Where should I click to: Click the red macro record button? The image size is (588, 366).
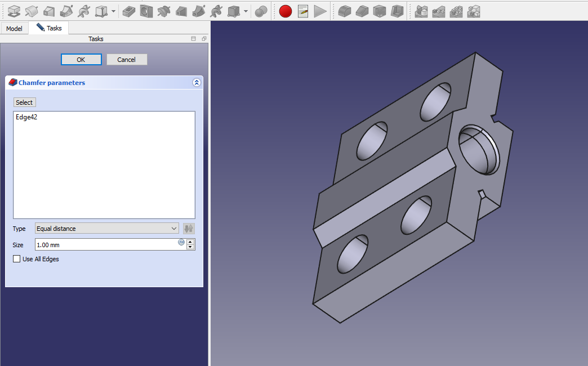286,11
